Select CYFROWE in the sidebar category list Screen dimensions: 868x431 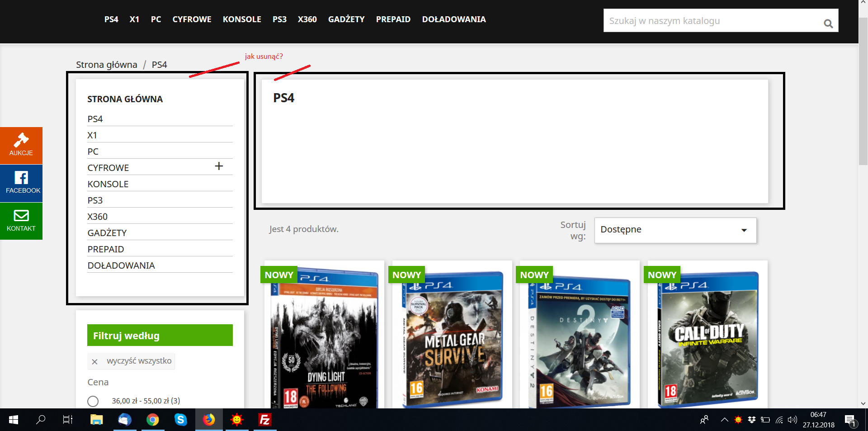[108, 168]
